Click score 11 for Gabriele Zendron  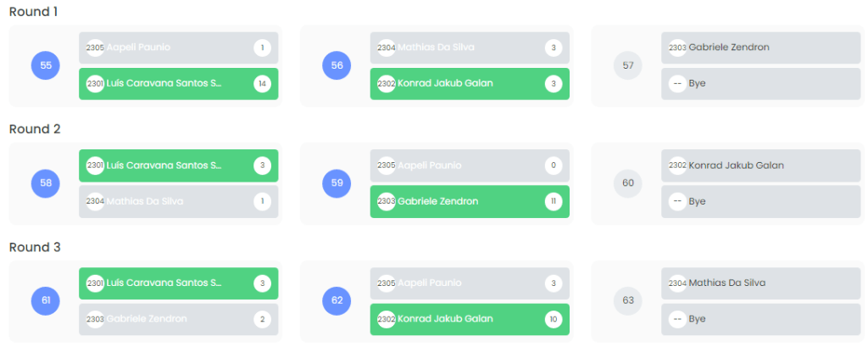554,202
